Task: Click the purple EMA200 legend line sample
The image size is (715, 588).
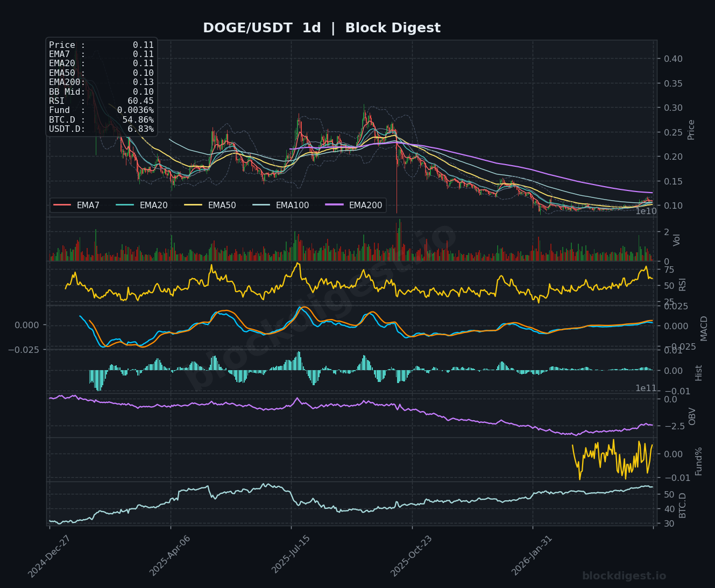Action: 334,205
